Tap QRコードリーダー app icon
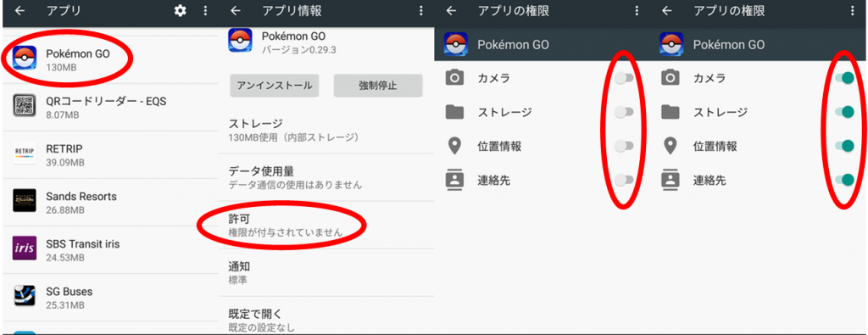Image resolution: width=868 pixels, height=335 pixels. pyautogui.click(x=25, y=105)
